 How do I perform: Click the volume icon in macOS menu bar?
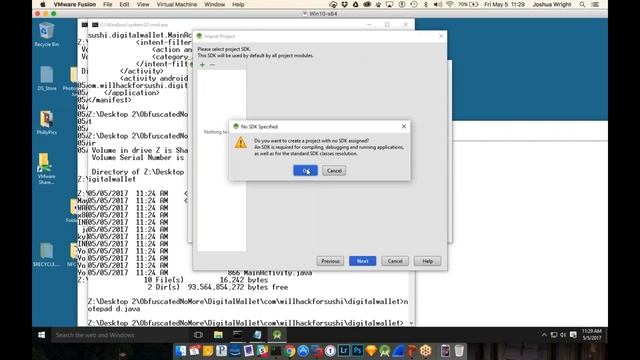[438, 4]
